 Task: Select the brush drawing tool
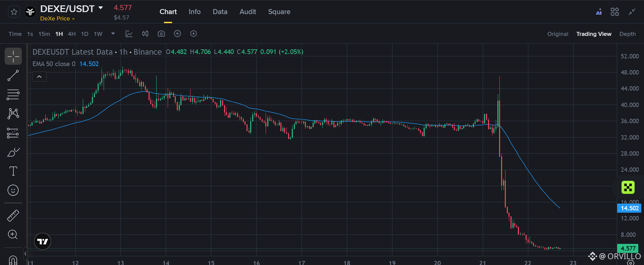[x=13, y=152]
